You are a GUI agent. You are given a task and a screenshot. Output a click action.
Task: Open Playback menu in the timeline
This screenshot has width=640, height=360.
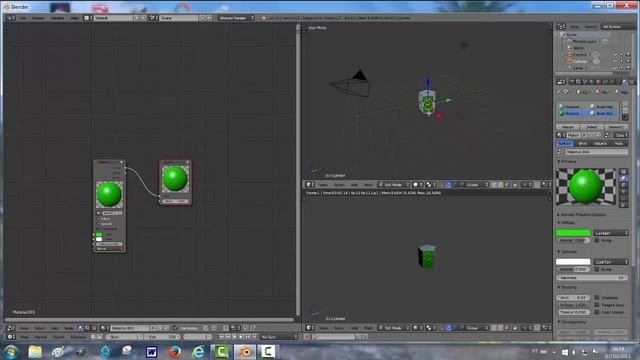78,337
